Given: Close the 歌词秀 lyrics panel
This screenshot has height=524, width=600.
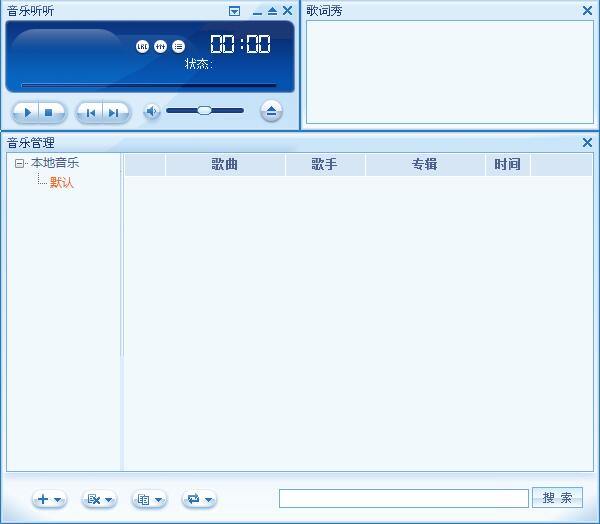Looking at the screenshot, I should tap(587, 11).
